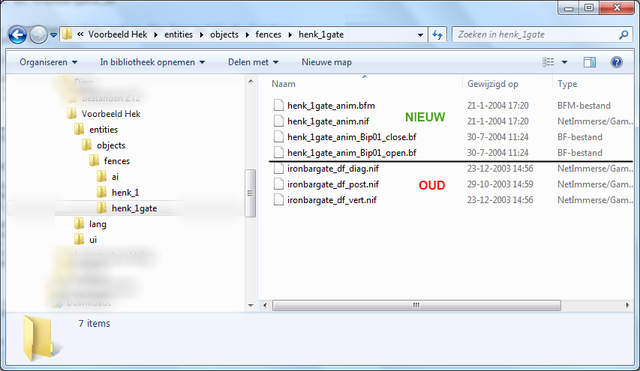This screenshot has width=640, height=371.
Task: Click the Forward navigation arrow
Action: pyautogui.click(x=39, y=35)
